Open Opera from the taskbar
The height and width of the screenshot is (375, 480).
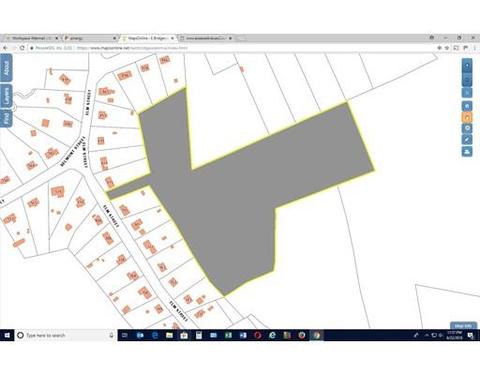tap(257, 335)
